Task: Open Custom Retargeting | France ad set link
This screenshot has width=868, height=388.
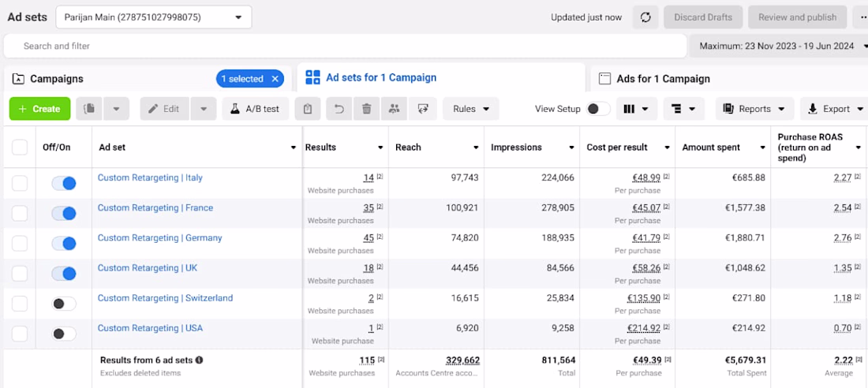Action: (155, 207)
